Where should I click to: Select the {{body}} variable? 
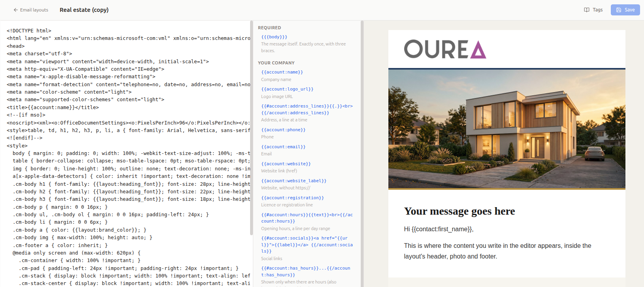point(274,37)
